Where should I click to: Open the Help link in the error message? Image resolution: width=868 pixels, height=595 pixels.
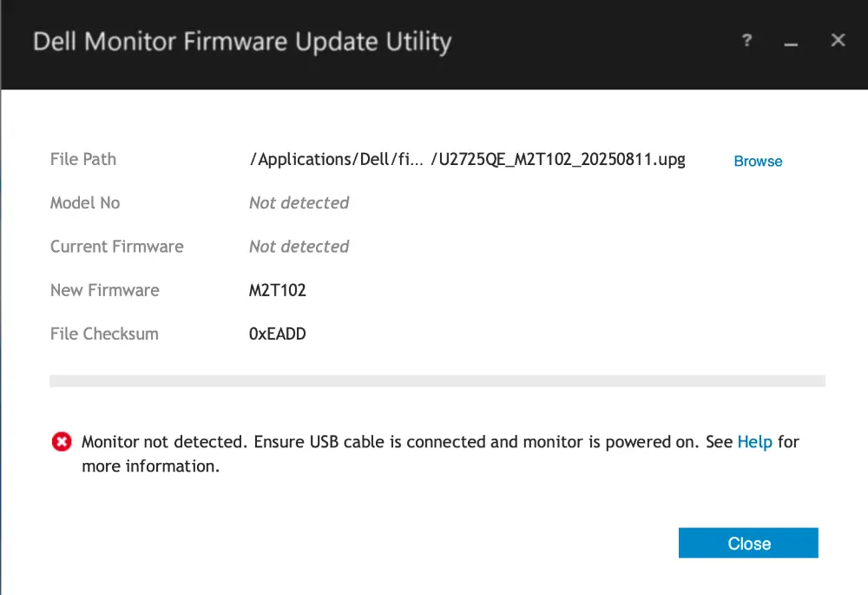(754, 442)
